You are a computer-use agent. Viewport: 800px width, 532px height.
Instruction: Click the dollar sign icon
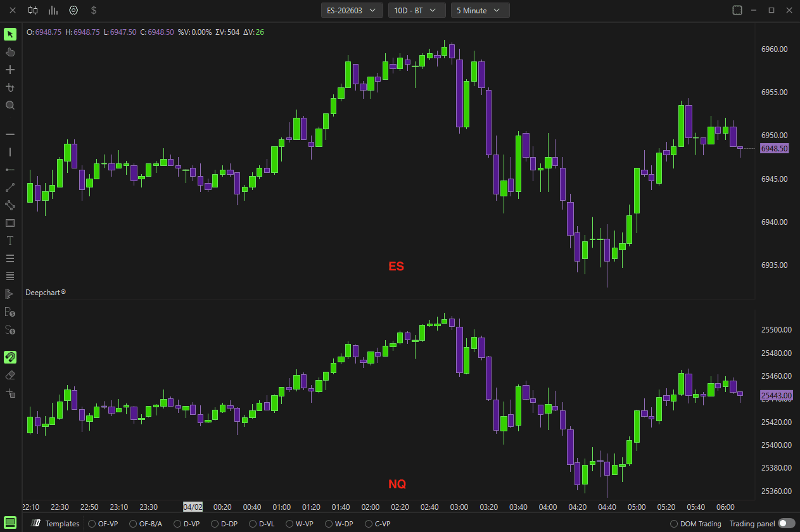tap(94, 10)
